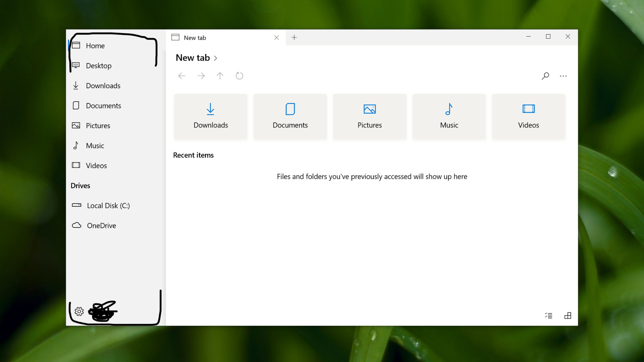Open the Music quick access card
Screen dimensions: 644x362
pyautogui.click(x=449, y=116)
